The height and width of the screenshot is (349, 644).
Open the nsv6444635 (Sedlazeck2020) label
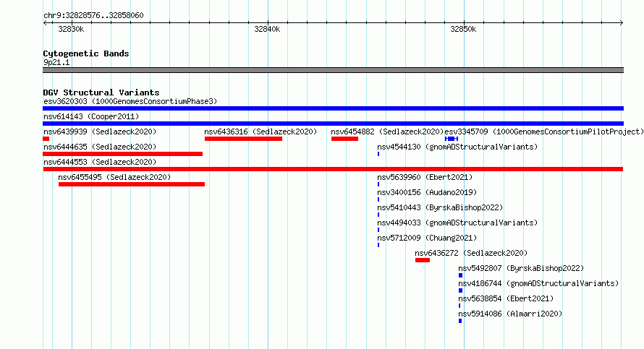(100, 147)
